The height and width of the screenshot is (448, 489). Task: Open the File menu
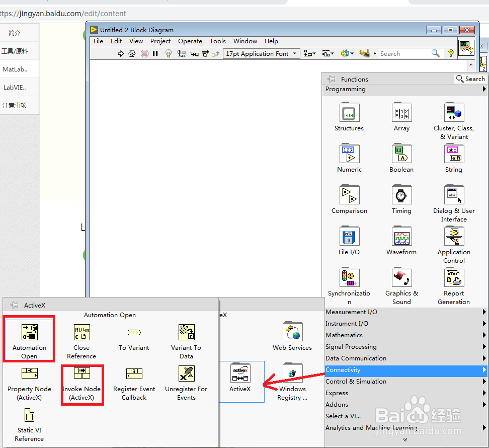click(98, 41)
